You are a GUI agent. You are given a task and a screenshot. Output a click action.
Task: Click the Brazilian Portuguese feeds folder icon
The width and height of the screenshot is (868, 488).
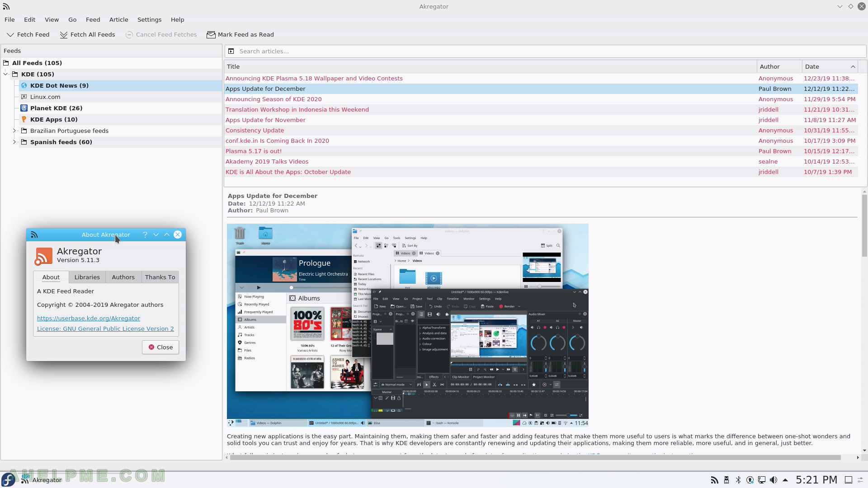(24, 131)
